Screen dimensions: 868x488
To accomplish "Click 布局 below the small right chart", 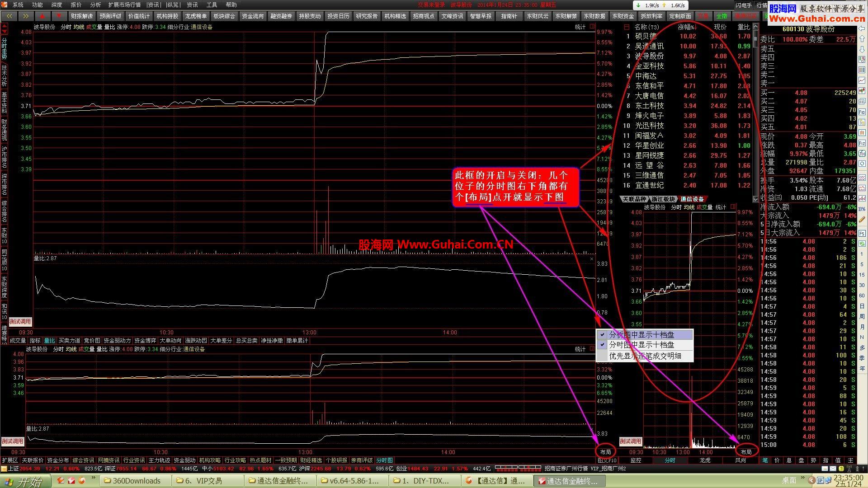I will click(x=746, y=452).
